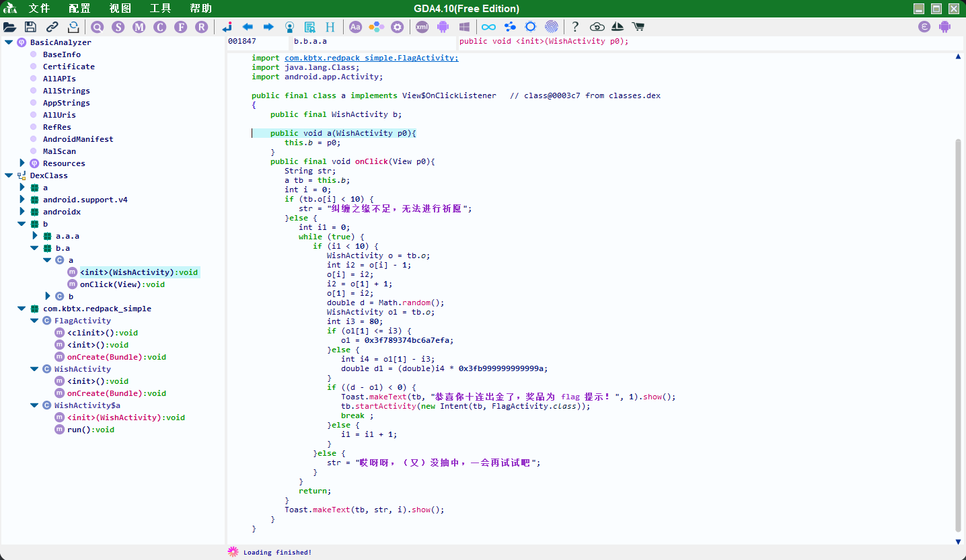
Task: Click the refresh device toolbar icon
Action: click(73, 27)
